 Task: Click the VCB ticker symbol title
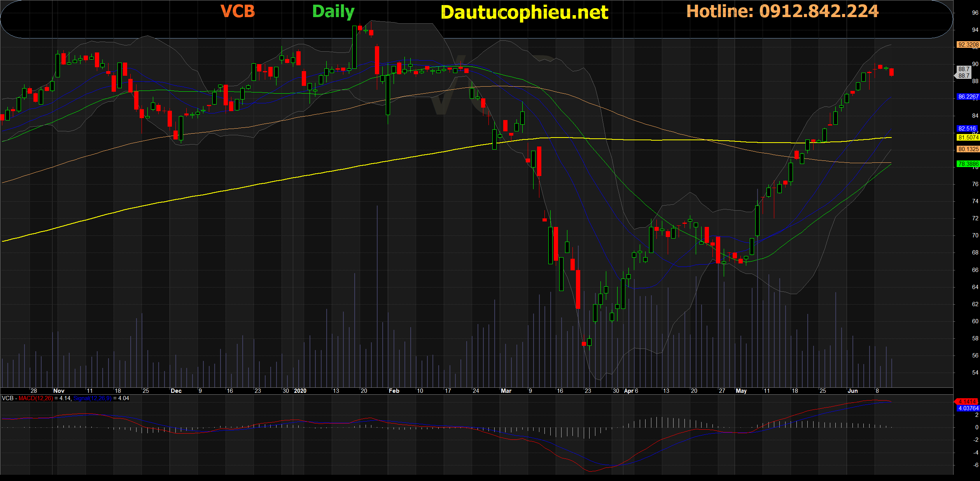pos(238,11)
